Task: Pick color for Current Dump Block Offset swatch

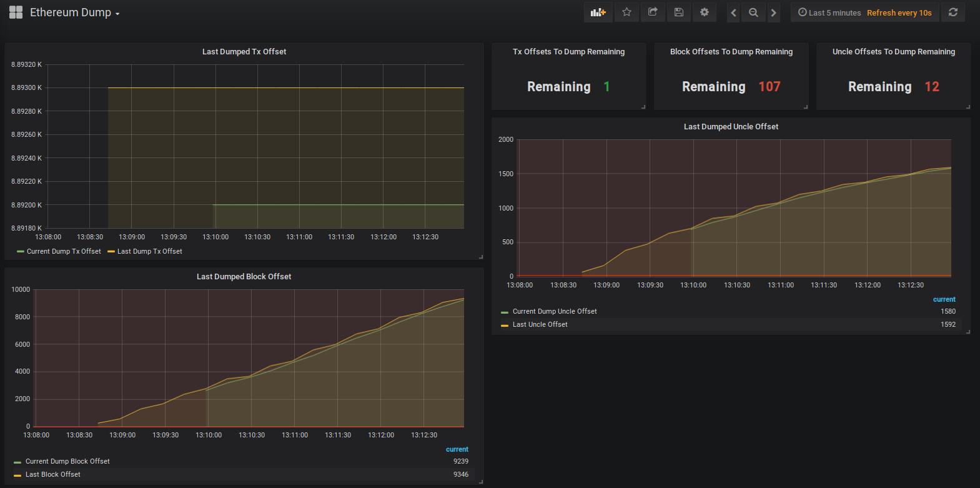Action: tap(17, 462)
